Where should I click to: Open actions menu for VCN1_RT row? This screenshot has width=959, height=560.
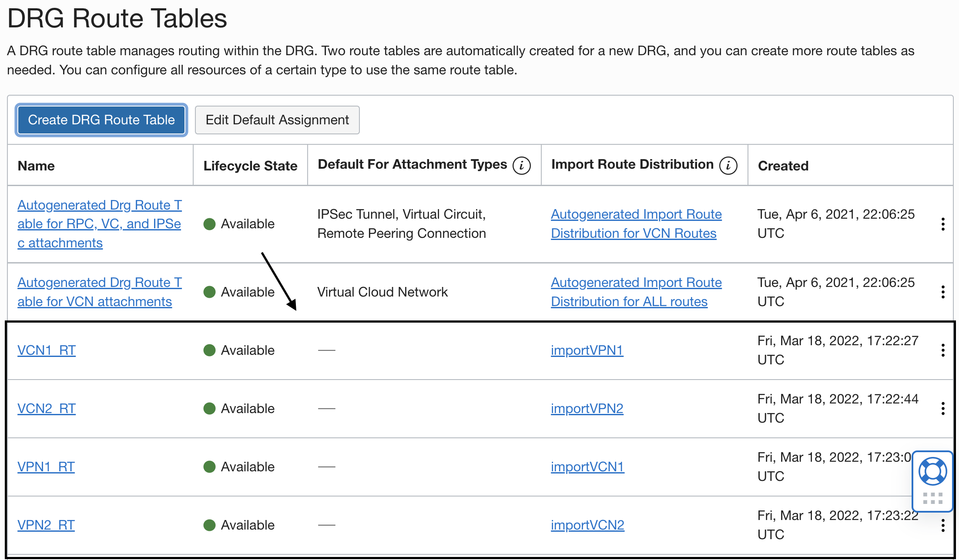[x=942, y=350]
